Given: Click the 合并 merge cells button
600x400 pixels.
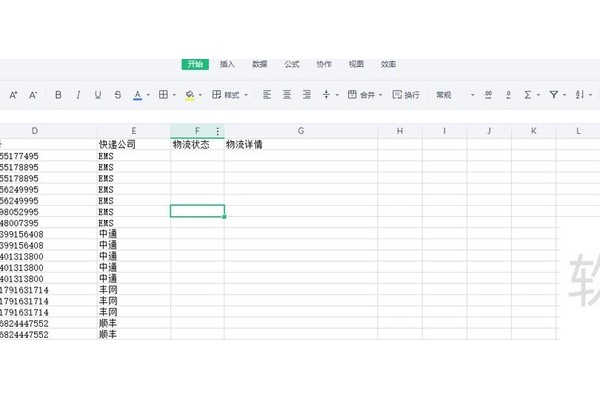Looking at the screenshot, I should coord(361,95).
